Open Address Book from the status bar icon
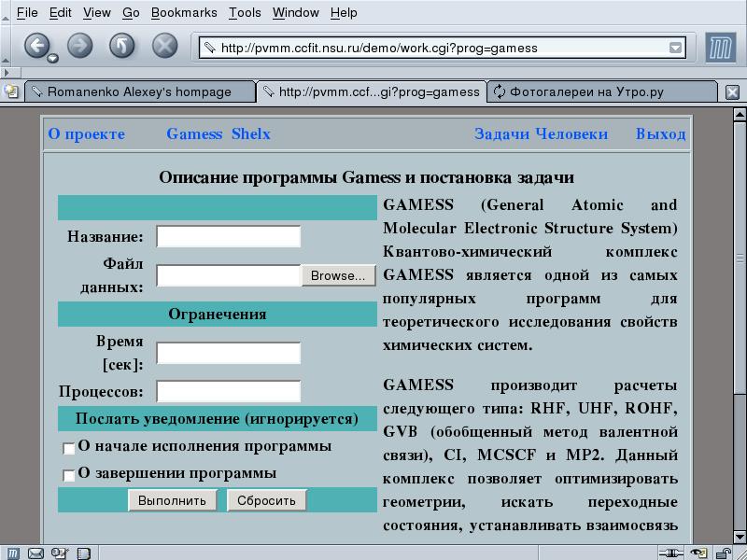 [84, 553]
